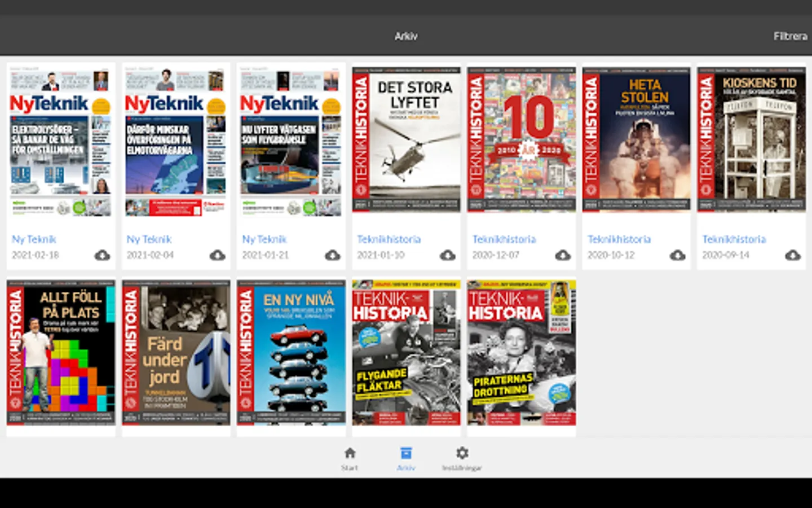Image resolution: width=812 pixels, height=508 pixels.
Task: Open the 'En ny nivå' cover
Action: [x=291, y=353]
